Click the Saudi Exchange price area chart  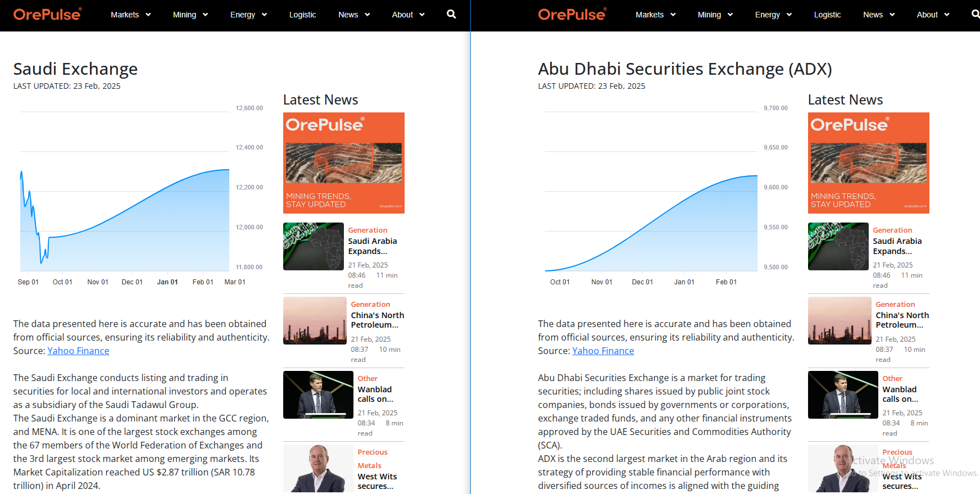tap(125, 220)
